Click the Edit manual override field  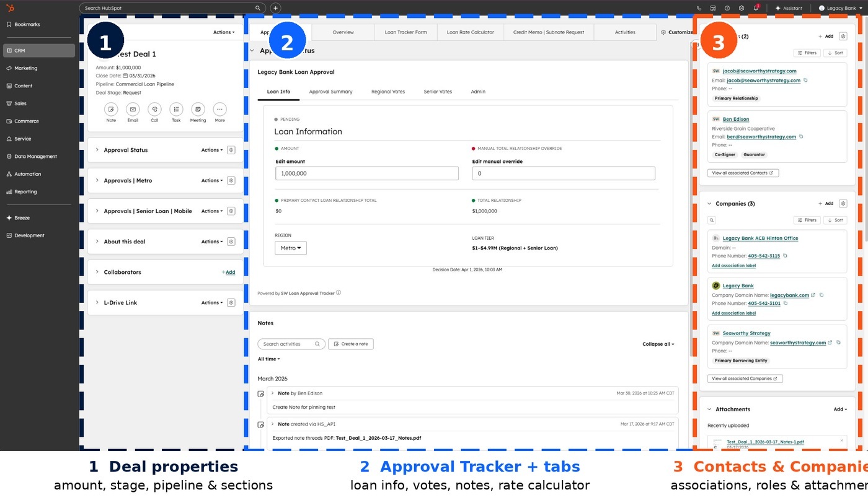pyautogui.click(x=564, y=173)
